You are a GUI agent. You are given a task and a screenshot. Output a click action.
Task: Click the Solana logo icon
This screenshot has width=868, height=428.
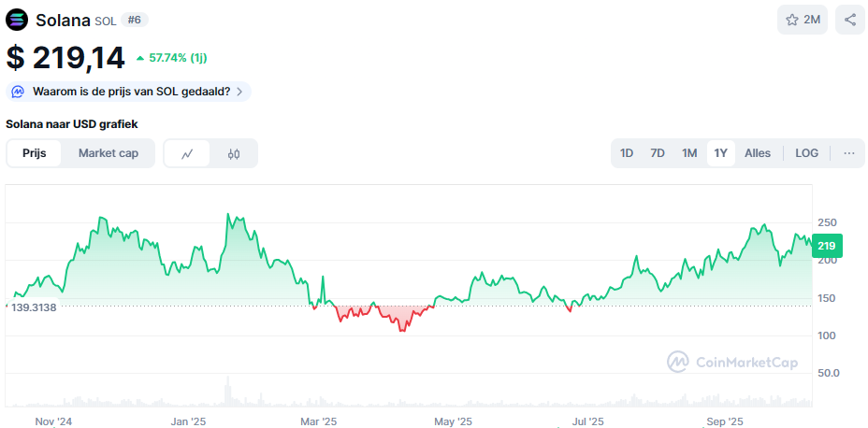pyautogui.click(x=18, y=20)
